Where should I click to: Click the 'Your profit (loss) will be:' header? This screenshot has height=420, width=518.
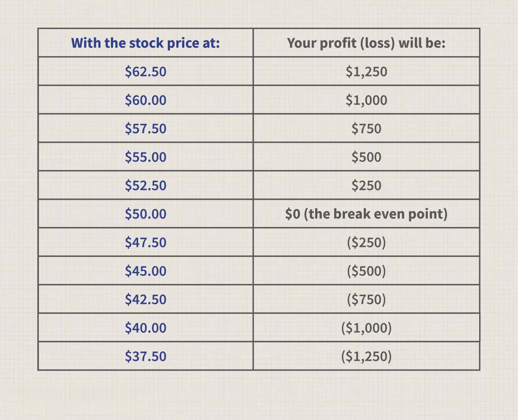(x=366, y=43)
